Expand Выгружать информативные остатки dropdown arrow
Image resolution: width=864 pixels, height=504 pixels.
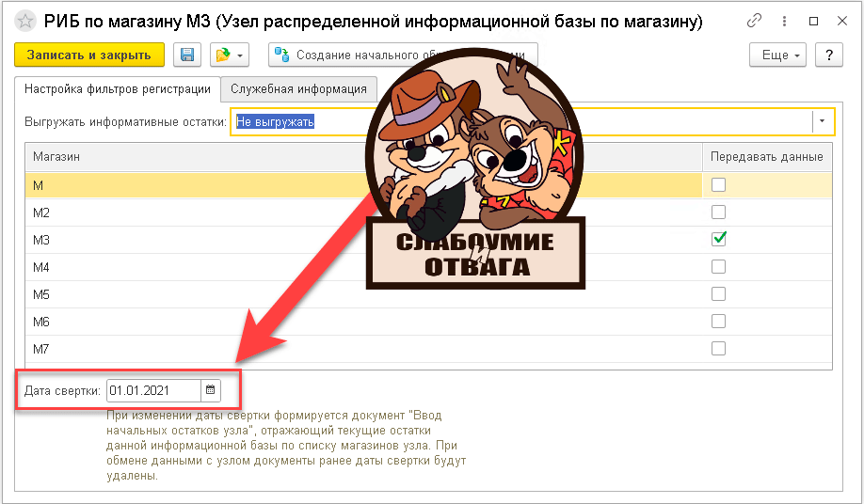click(x=823, y=121)
